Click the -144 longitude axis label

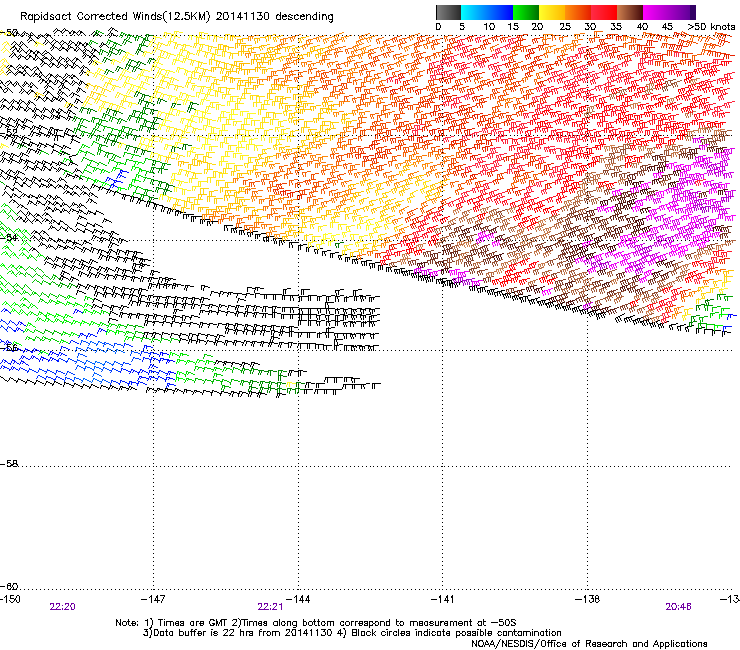click(298, 599)
